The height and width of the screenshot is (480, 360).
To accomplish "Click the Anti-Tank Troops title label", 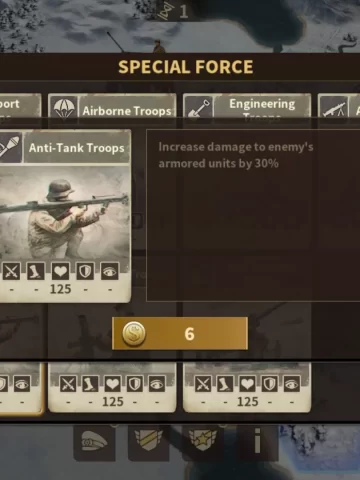I will 77,148.
